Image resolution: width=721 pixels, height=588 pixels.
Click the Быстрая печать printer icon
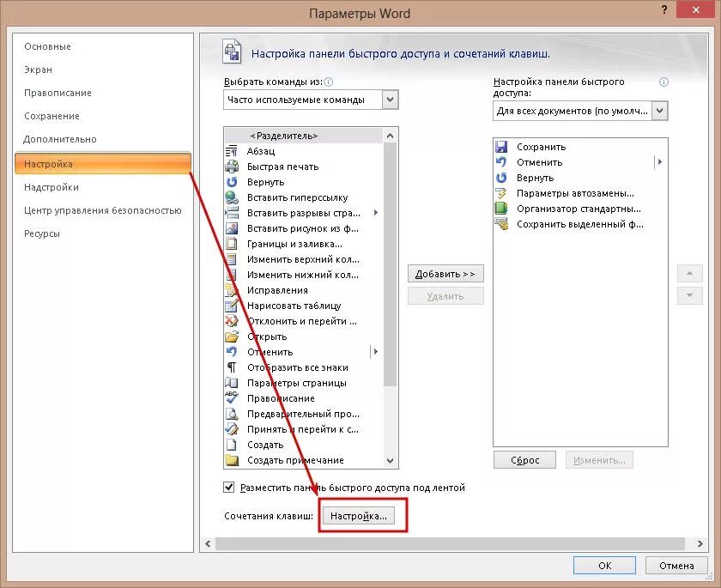(x=231, y=167)
